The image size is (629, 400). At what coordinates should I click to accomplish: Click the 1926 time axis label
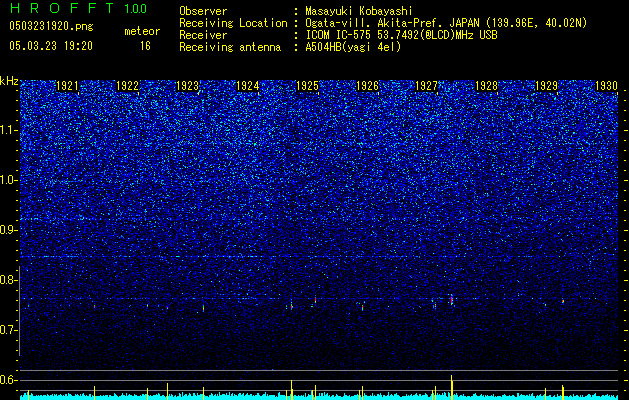[x=367, y=85]
